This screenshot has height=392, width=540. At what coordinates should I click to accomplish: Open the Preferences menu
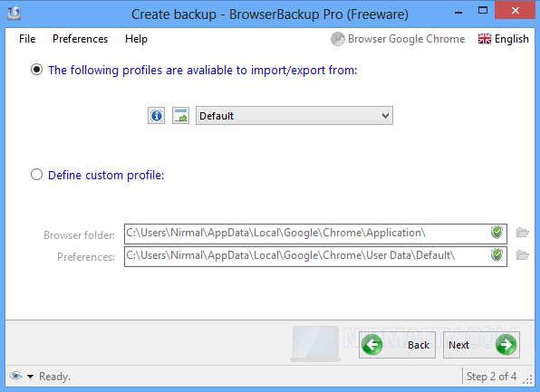tap(80, 39)
